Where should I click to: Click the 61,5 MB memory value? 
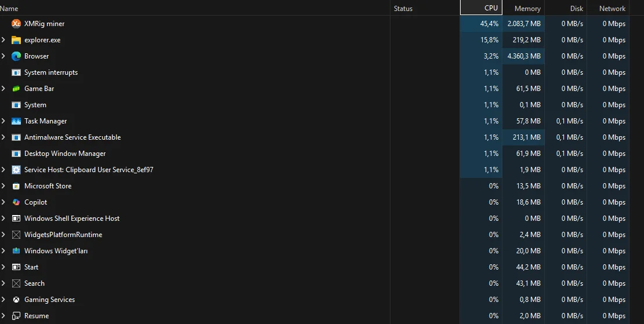click(x=528, y=89)
